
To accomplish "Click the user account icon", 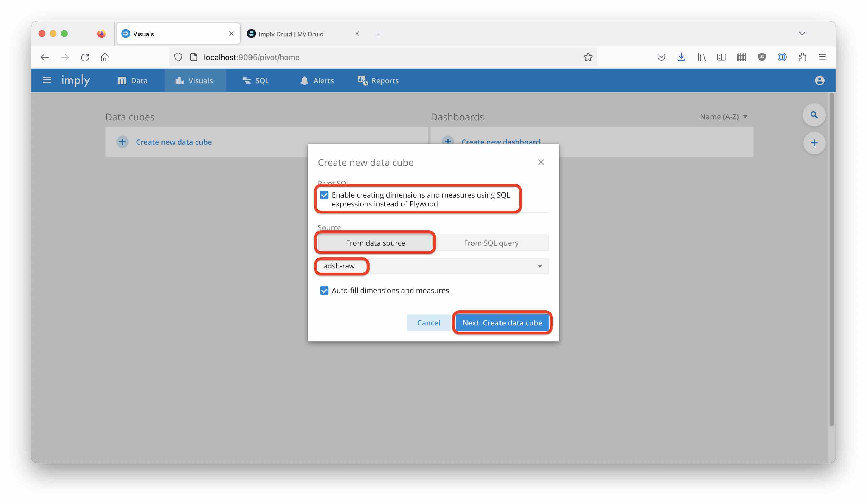I will click(x=820, y=80).
